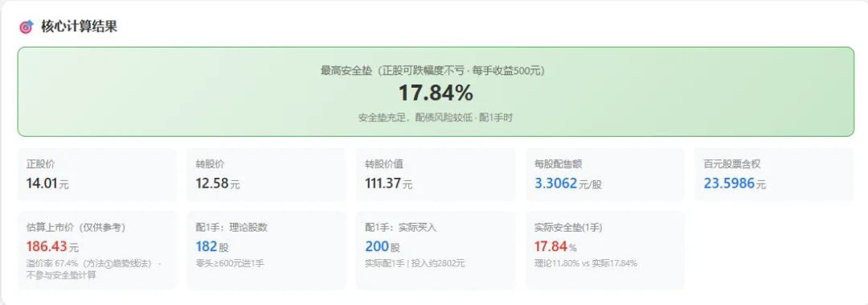Click the 转股价值 label

click(384, 164)
